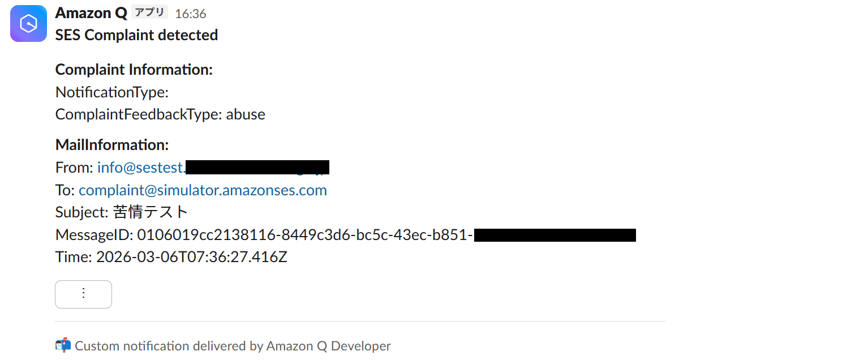
Task: Click the redacted bar after MessageID
Action: click(555, 235)
